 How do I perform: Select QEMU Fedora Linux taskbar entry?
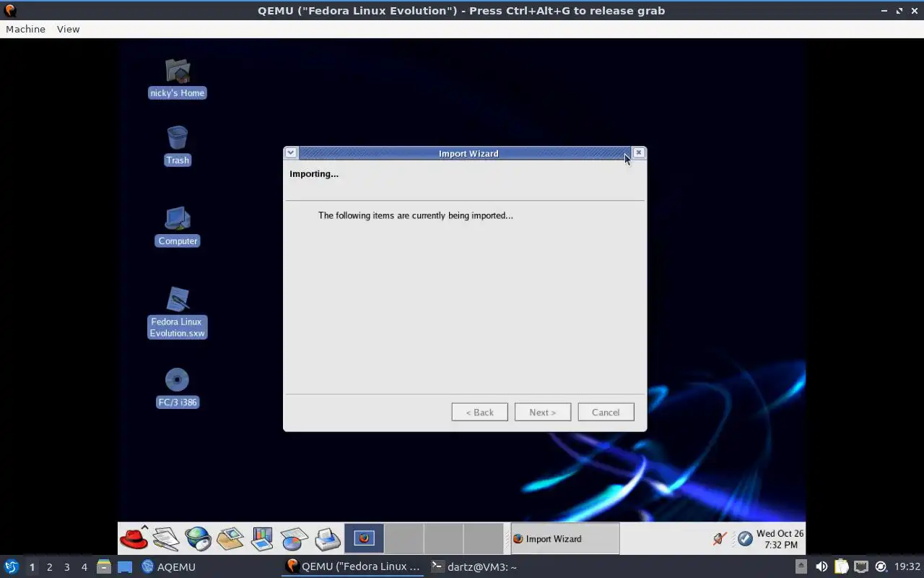tap(352, 566)
